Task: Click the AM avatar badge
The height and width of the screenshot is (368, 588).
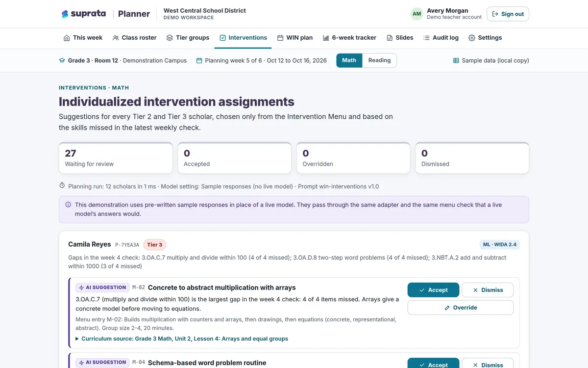Action: click(x=417, y=14)
